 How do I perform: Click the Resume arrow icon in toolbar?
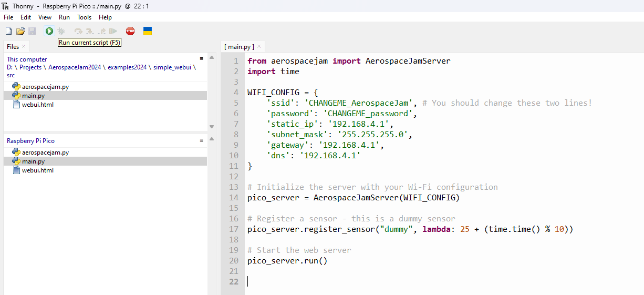point(113,32)
